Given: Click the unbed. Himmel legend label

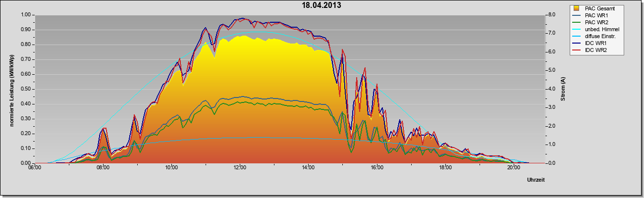Looking at the screenshot, I should [602, 29].
